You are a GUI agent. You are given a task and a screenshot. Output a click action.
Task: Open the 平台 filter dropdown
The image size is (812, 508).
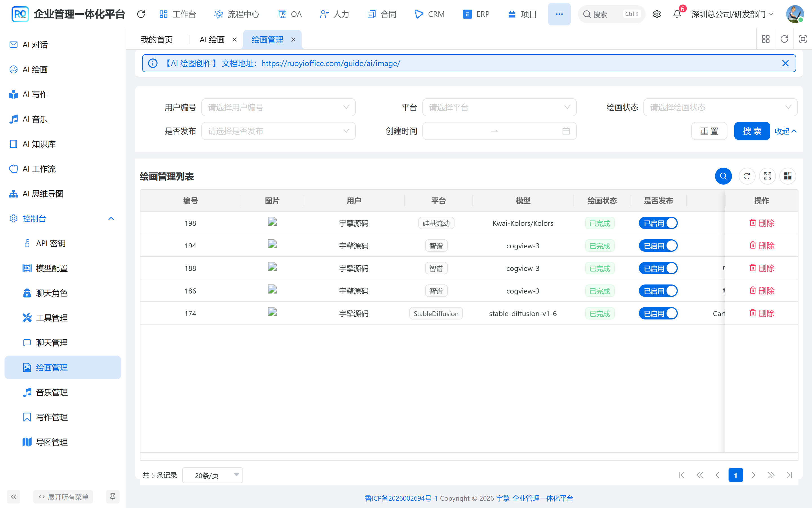499,107
